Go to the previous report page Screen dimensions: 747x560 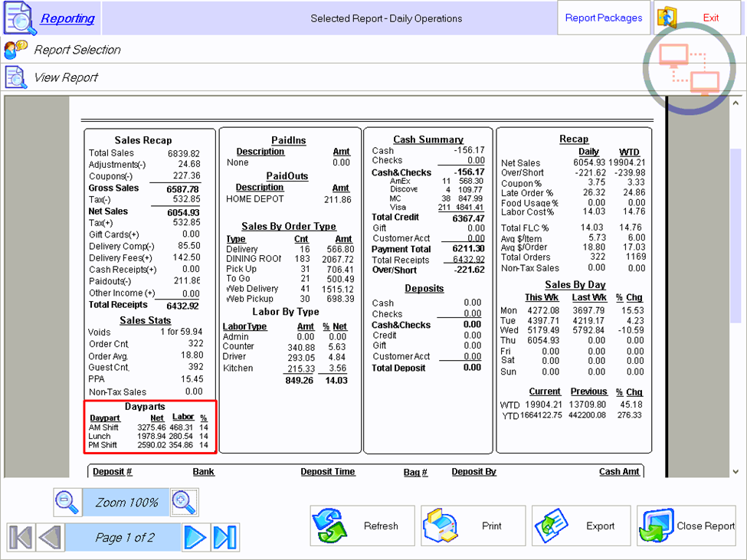(x=49, y=537)
